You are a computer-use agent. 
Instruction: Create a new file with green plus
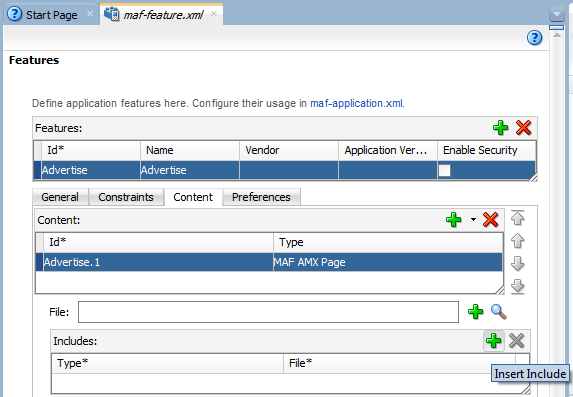[475, 312]
